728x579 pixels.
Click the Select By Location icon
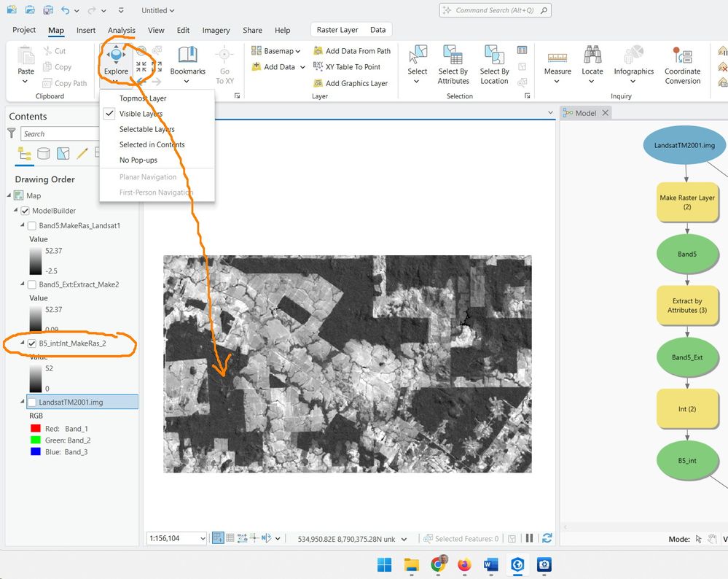click(494, 65)
